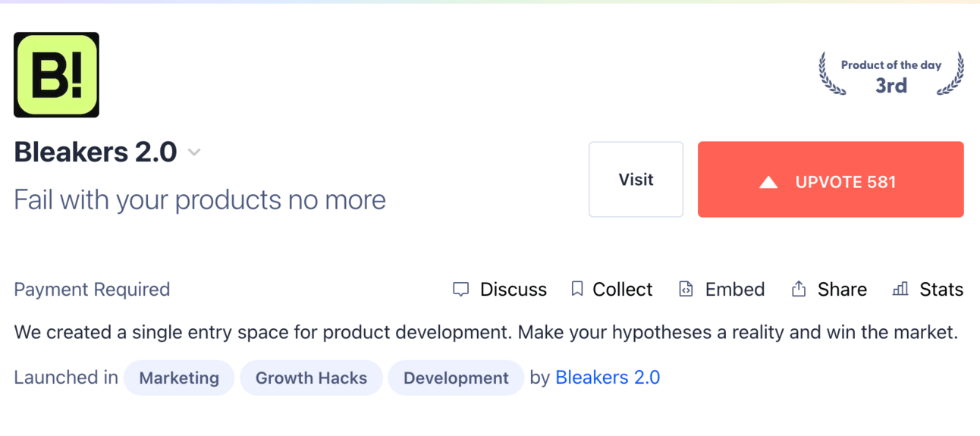Click the description starting 'We created a single entry space'
Screen dimensions: 980x436
(x=486, y=333)
